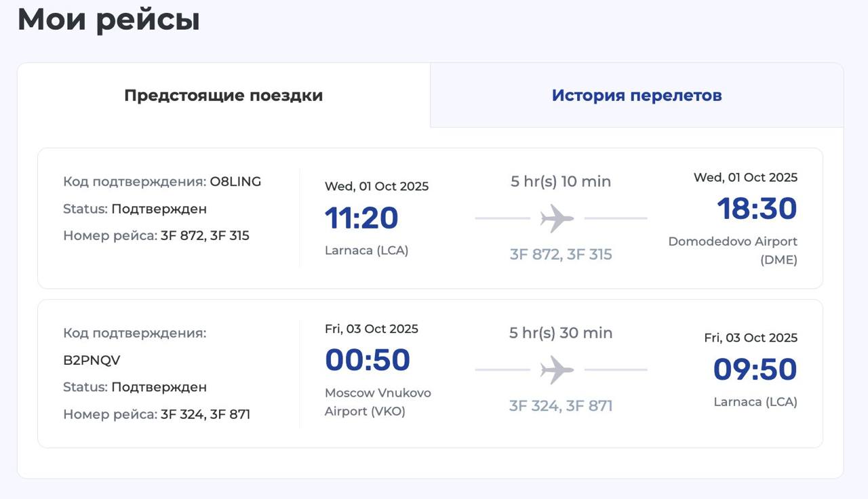Image resolution: width=868 pixels, height=499 pixels.
Task: Click the 5 hr(s) 30 min duration label
Action: pos(561,333)
